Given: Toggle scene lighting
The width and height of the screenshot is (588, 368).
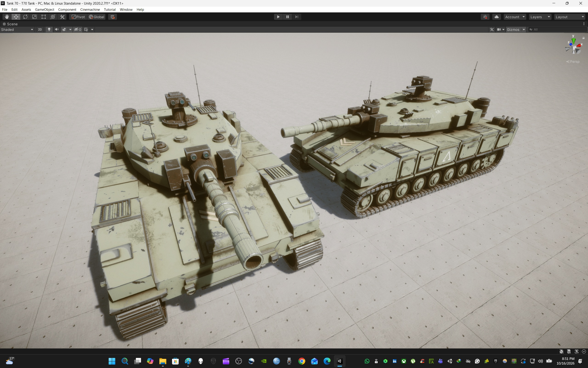Looking at the screenshot, I should (49, 29).
